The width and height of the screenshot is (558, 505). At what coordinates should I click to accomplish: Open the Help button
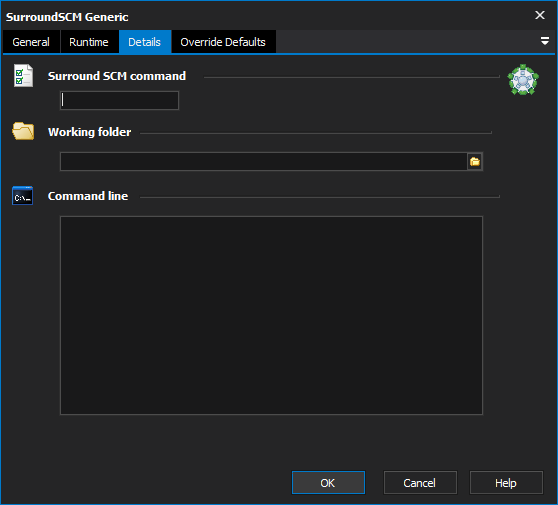point(506,483)
